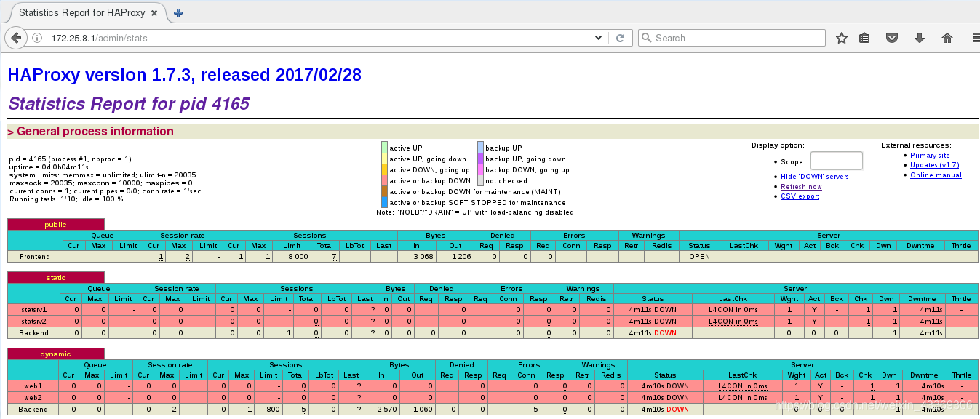Click the public proxy name link

point(55,225)
